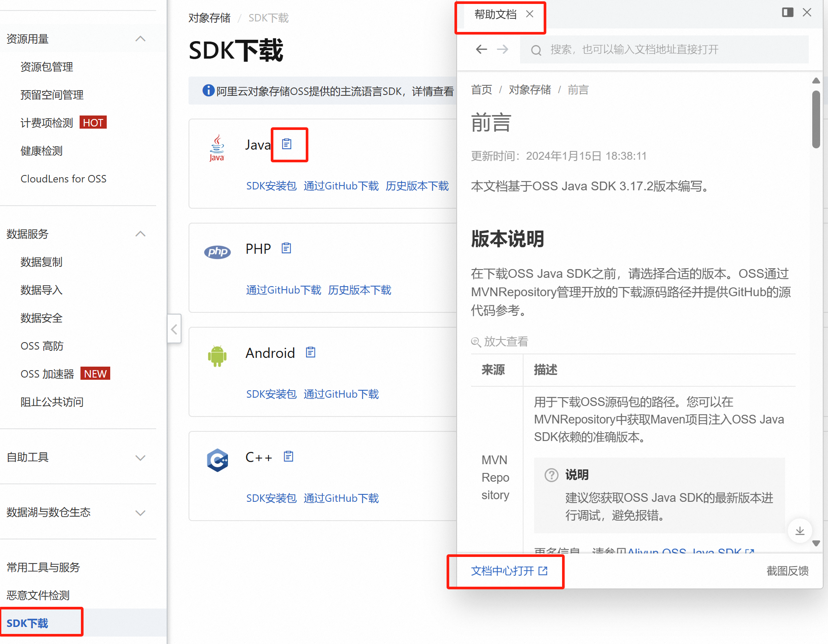Image resolution: width=828 pixels, height=644 pixels.
Task: Expand the 数据湖与数仓生态 section
Action: click(140, 513)
